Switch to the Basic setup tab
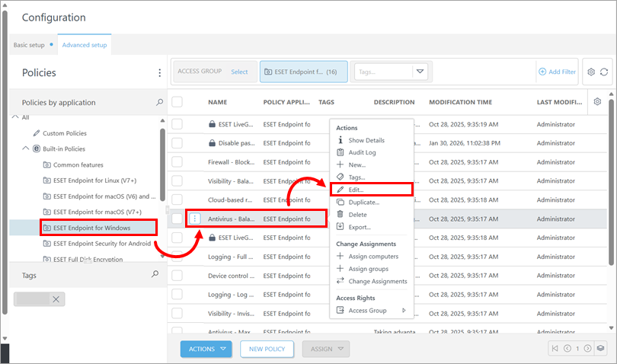The height and width of the screenshot is (364, 617). point(30,45)
